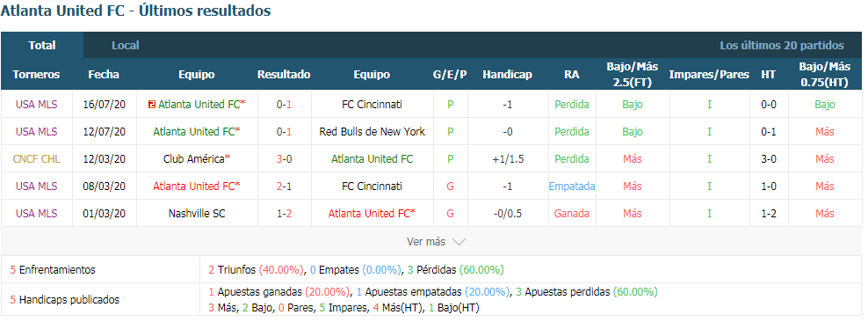This screenshot has width=868, height=322.
Task: Click the 1-2 result in Nashville SC row
Action: [285, 214]
